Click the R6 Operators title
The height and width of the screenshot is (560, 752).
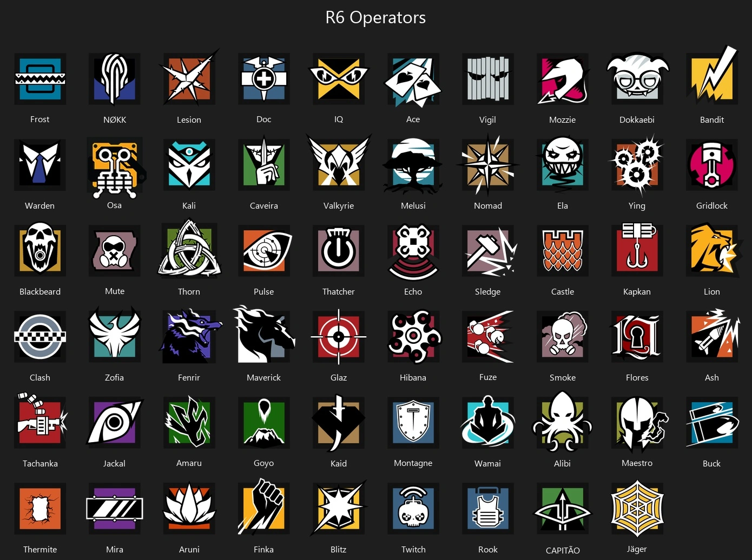[x=375, y=17]
